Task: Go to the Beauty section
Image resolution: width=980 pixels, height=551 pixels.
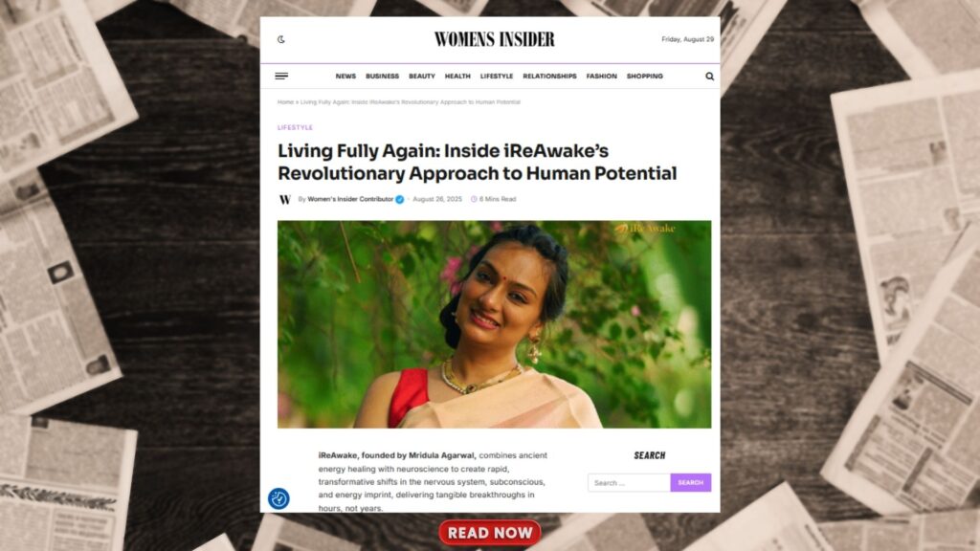Action: (x=422, y=77)
